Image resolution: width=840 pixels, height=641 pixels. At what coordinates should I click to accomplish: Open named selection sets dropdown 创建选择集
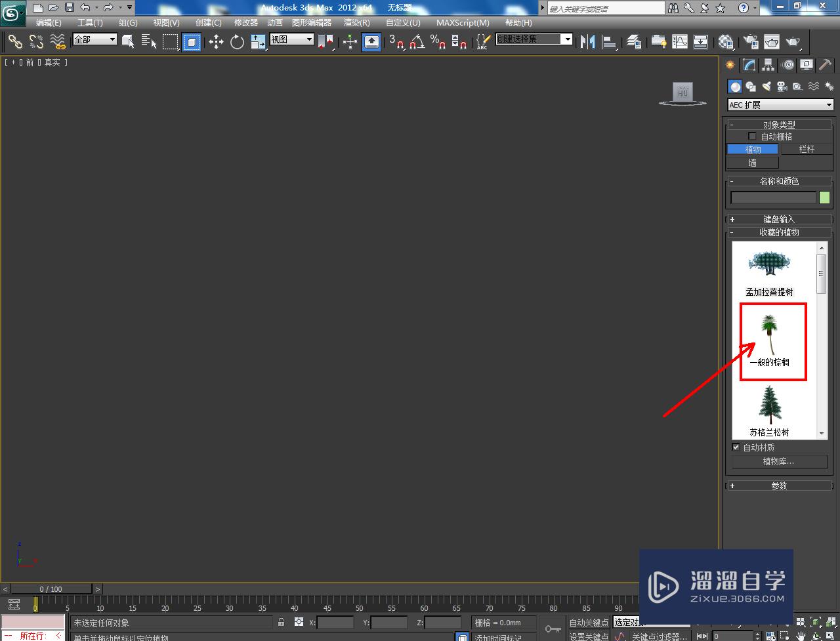click(x=534, y=39)
